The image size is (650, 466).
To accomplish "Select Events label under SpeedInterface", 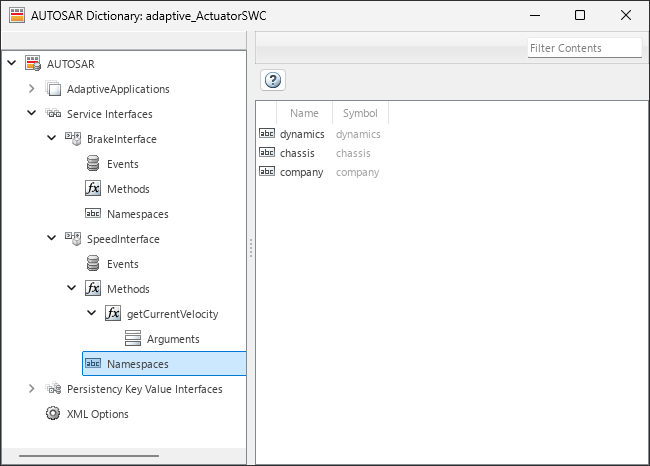I will tap(123, 264).
